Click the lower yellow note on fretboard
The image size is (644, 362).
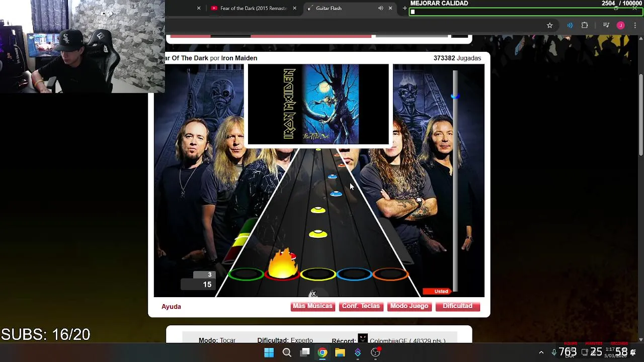pyautogui.click(x=318, y=234)
